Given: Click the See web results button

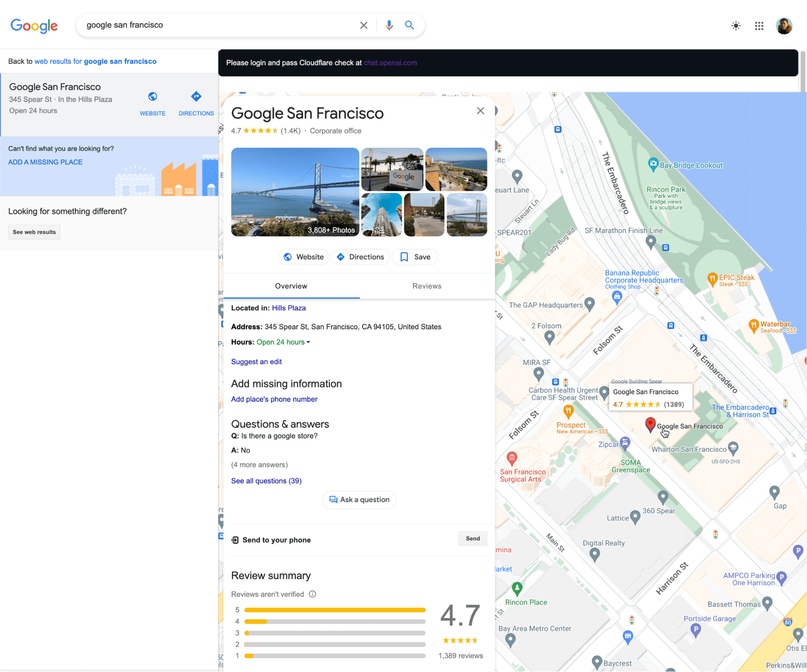Looking at the screenshot, I should (x=34, y=232).
